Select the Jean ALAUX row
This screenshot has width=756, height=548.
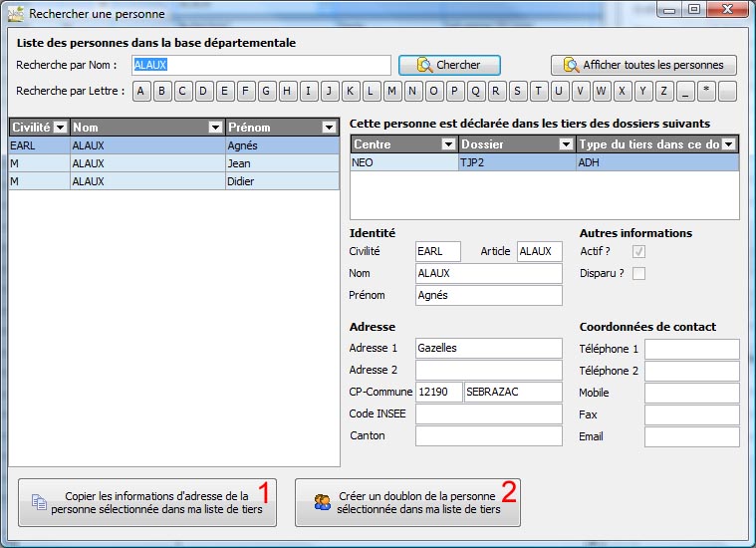tap(174, 163)
